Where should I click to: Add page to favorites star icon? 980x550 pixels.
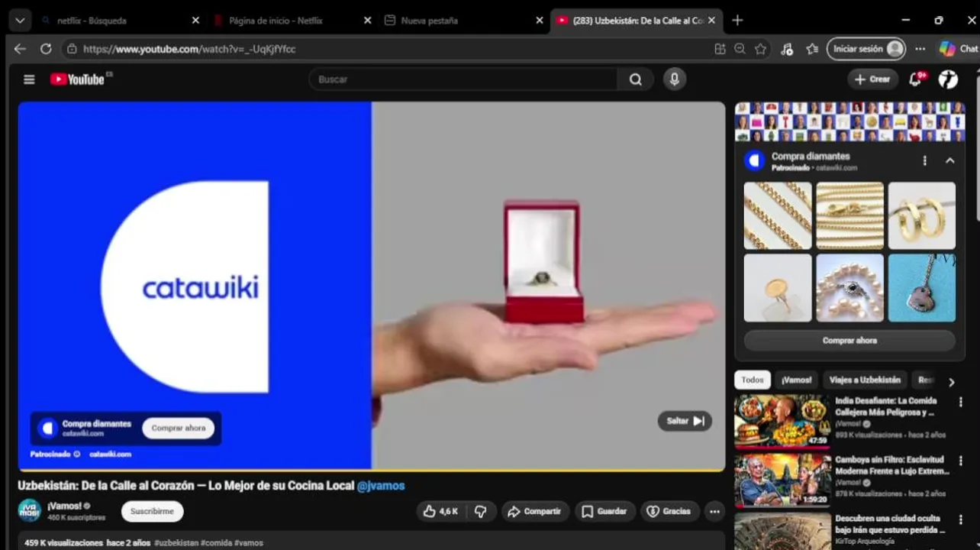[760, 49]
